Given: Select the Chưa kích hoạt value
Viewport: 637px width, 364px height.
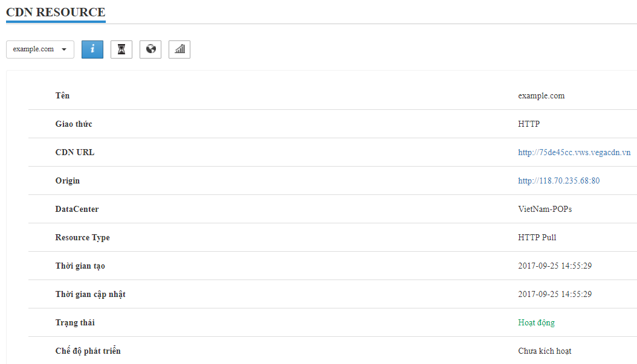Looking at the screenshot, I should pos(545,351).
